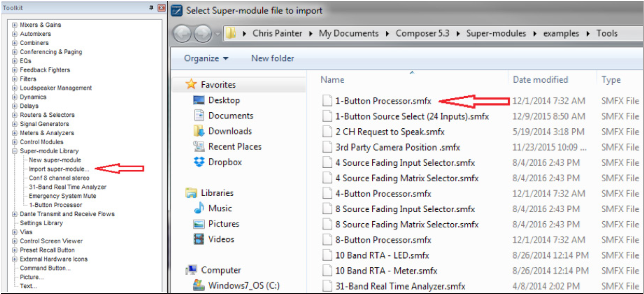The height and width of the screenshot is (294, 644).
Task: Select the Music library icon
Action: pyautogui.click(x=199, y=208)
